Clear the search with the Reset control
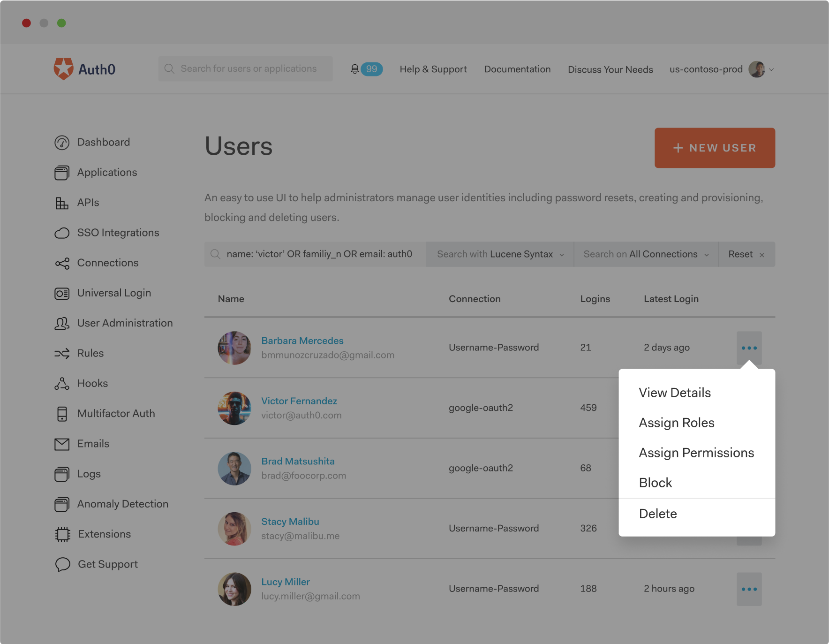 coord(740,254)
